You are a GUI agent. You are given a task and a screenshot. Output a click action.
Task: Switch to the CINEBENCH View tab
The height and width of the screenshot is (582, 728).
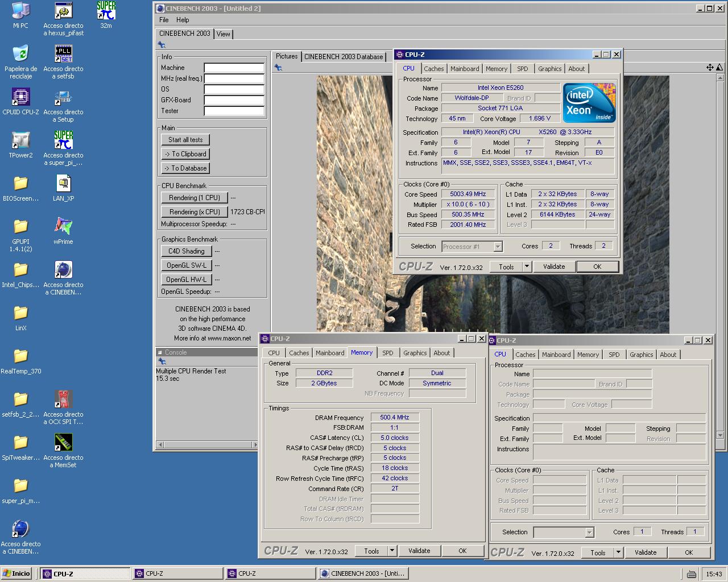coord(224,34)
